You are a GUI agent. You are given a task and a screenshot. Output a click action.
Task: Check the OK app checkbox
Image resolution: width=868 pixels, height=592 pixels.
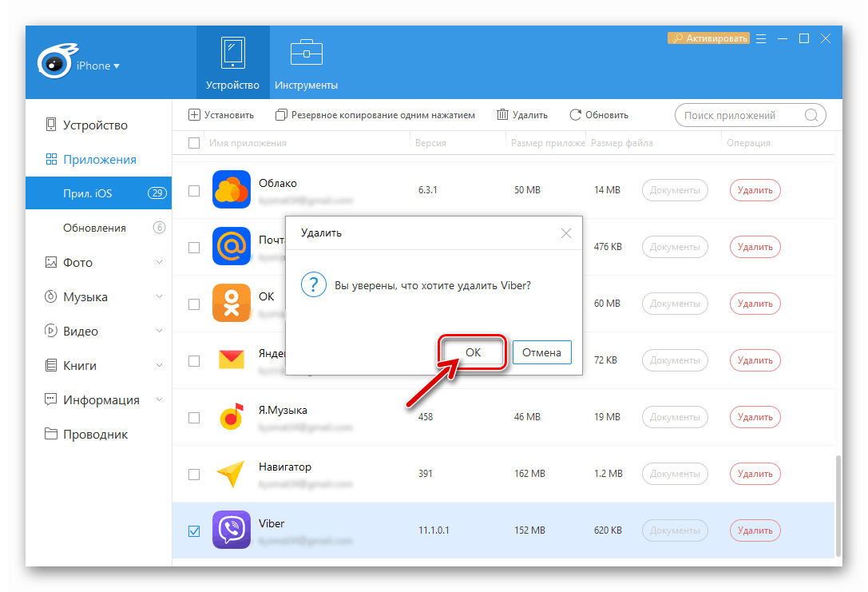(194, 304)
